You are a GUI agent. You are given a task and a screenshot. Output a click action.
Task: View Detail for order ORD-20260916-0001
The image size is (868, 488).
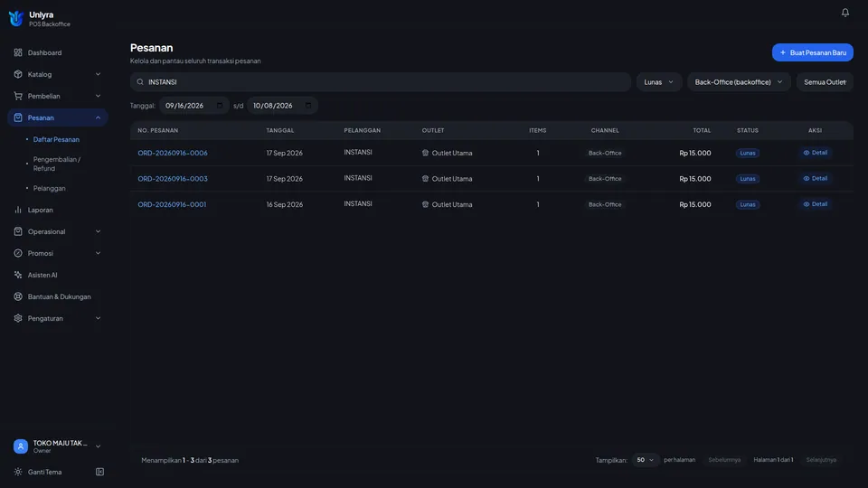pos(815,204)
